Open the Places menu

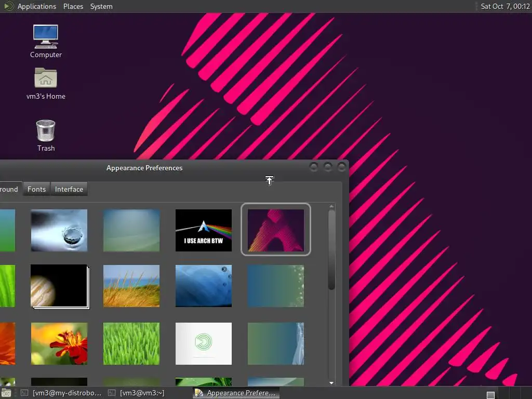coord(73,6)
